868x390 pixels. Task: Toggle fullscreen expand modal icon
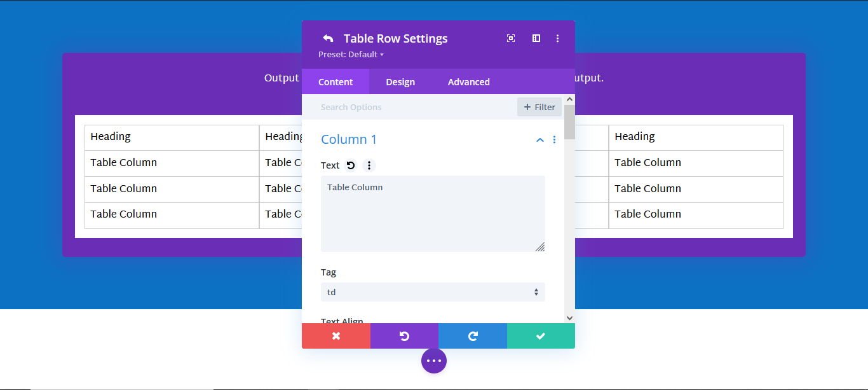[x=511, y=38]
